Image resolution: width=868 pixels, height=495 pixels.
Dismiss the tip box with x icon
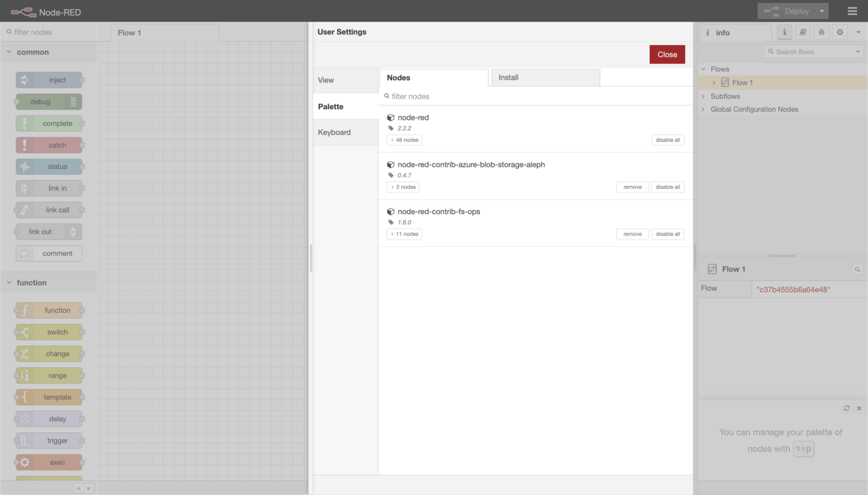pos(859,408)
